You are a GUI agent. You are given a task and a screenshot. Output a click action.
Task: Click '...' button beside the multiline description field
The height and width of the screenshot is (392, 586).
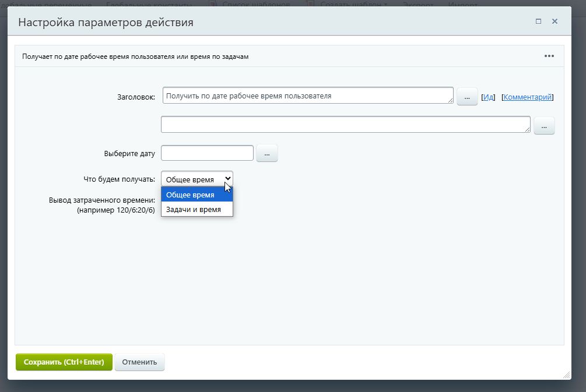[x=544, y=125]
